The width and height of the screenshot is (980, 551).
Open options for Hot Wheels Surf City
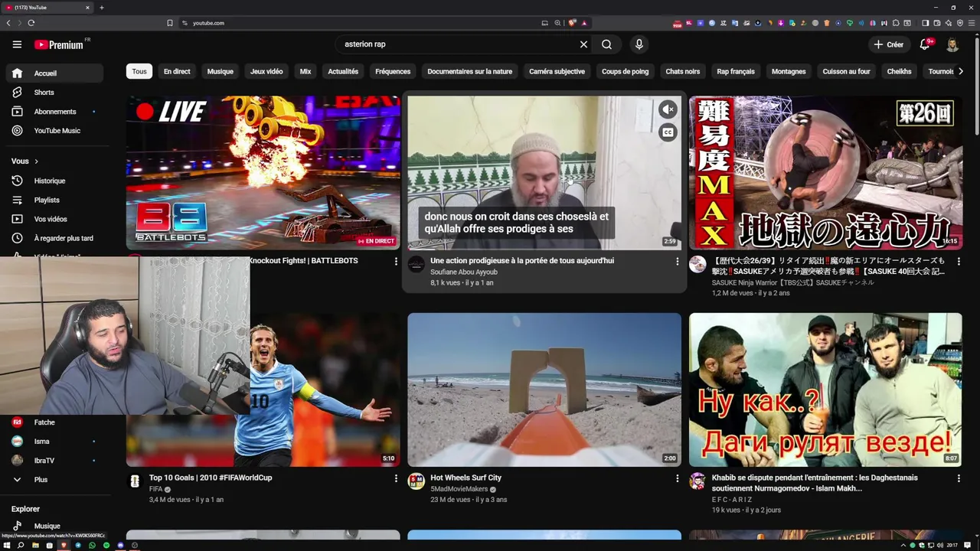point(677,478)
